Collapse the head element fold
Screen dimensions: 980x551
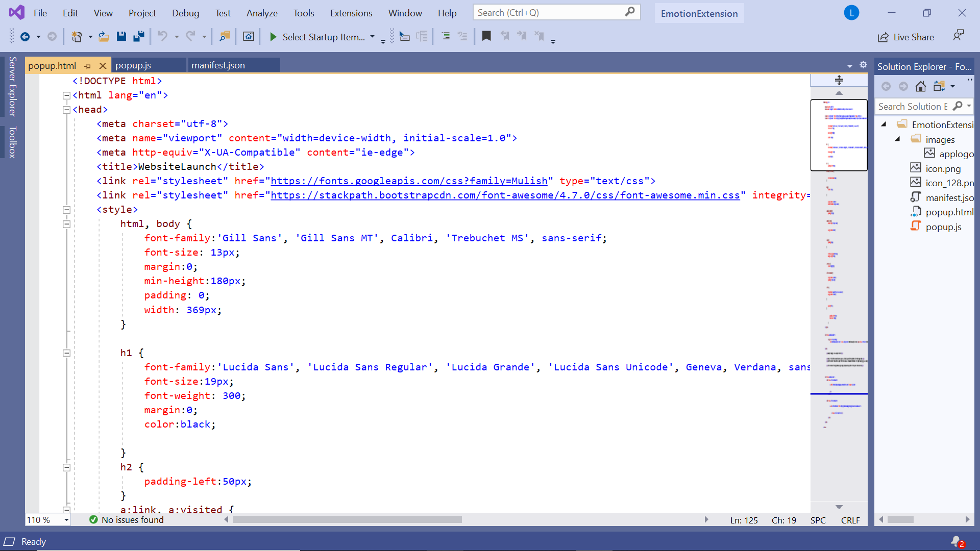pos(66,110)
